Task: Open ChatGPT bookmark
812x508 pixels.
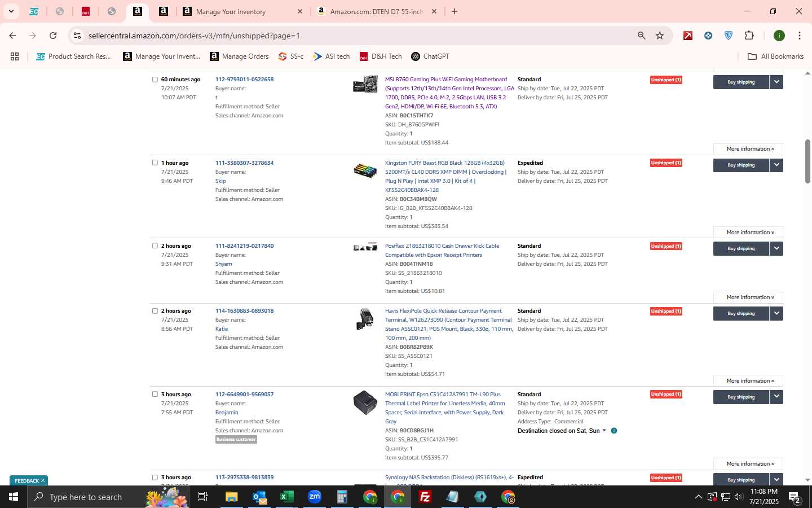Action: point(430,56)
